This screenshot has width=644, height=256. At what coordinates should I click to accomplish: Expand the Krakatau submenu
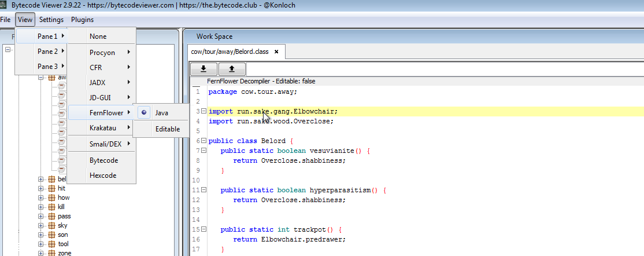pos(101,128)
